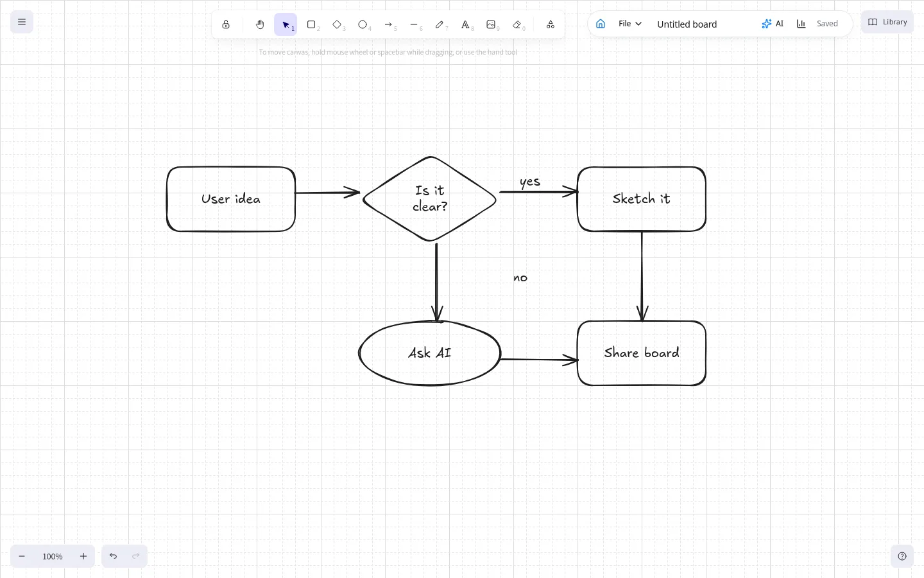This screenshot has width=924, height=578.
Task: Select the Hand pan tool
Action: 260,24
